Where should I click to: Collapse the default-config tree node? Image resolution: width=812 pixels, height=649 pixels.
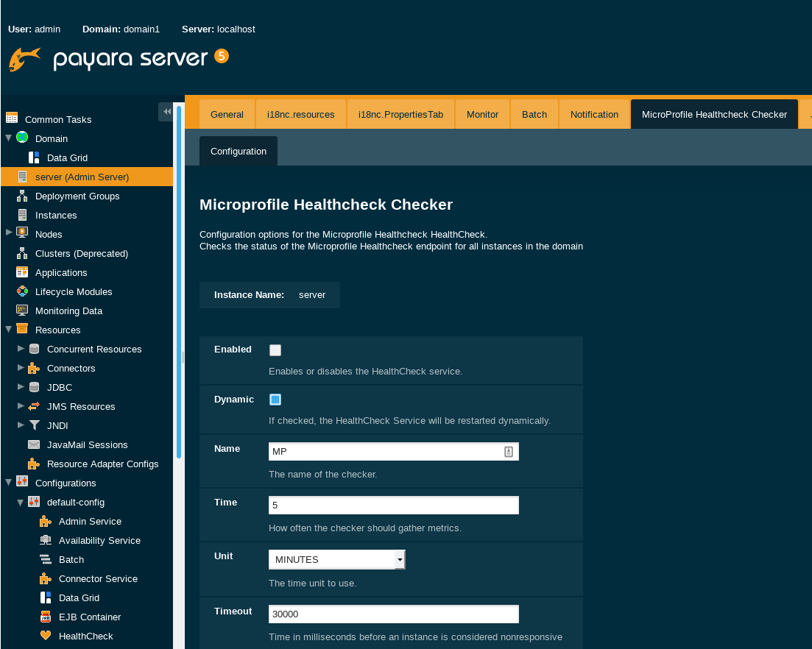click(21, 502)
